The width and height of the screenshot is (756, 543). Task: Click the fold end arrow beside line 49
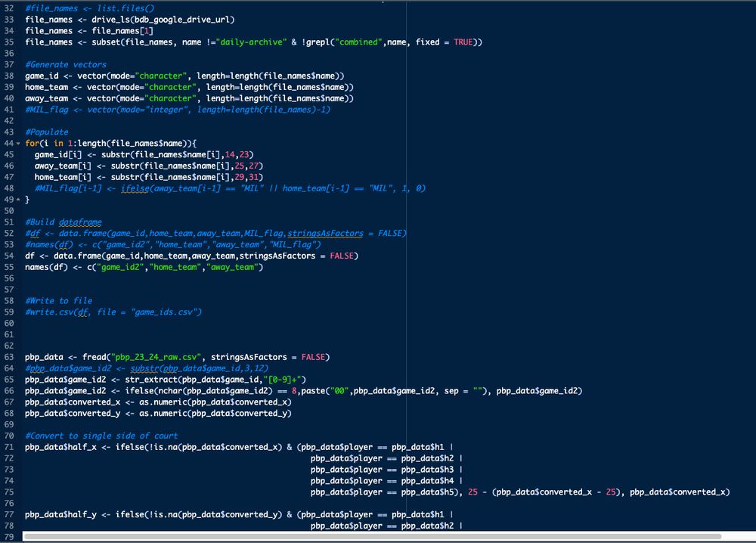[18, 200]
